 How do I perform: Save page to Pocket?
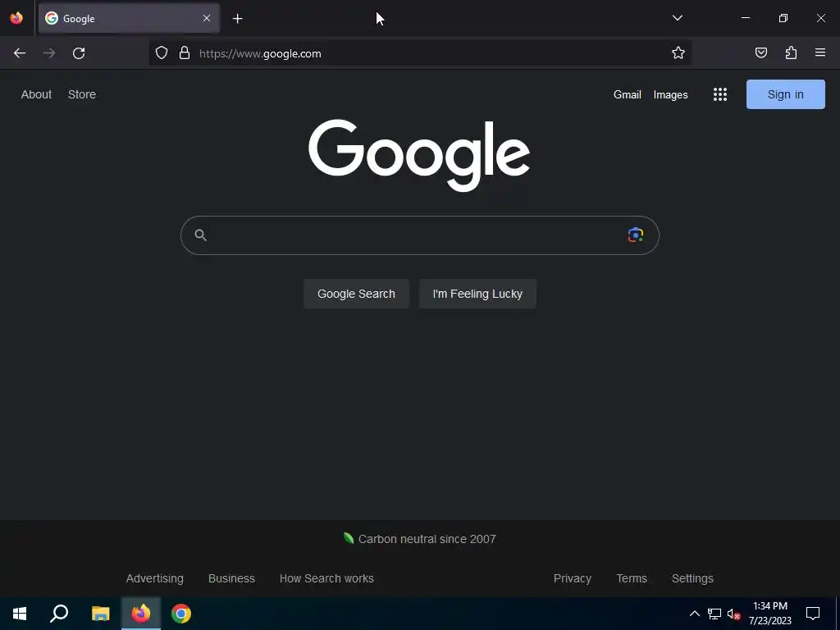click(x=760, y=53)
